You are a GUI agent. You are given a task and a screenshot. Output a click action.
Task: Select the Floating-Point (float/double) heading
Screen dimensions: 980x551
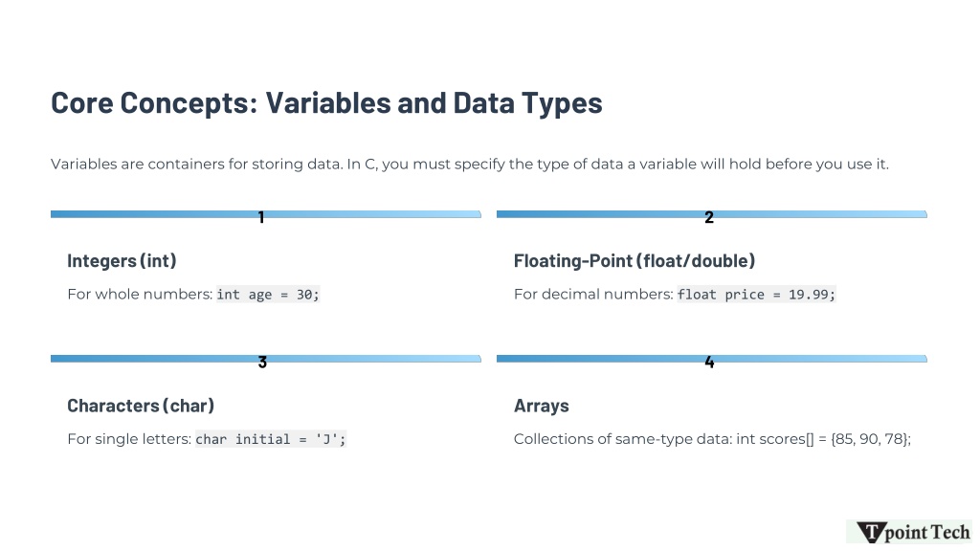click(635, 260)
